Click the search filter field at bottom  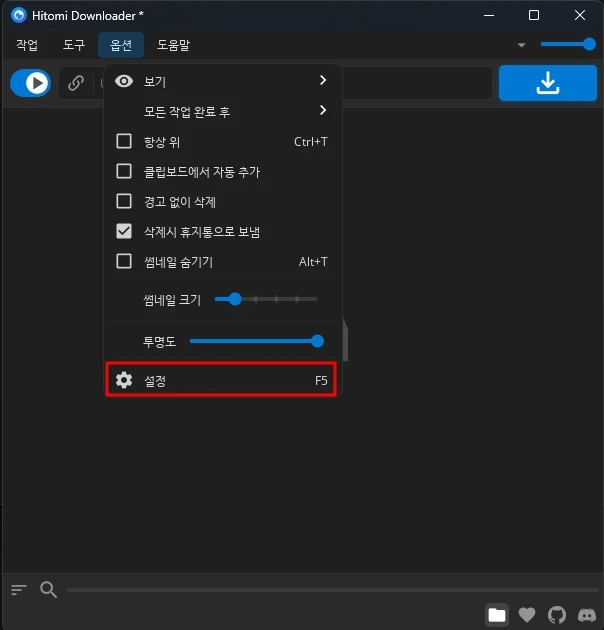coord(333,590)
